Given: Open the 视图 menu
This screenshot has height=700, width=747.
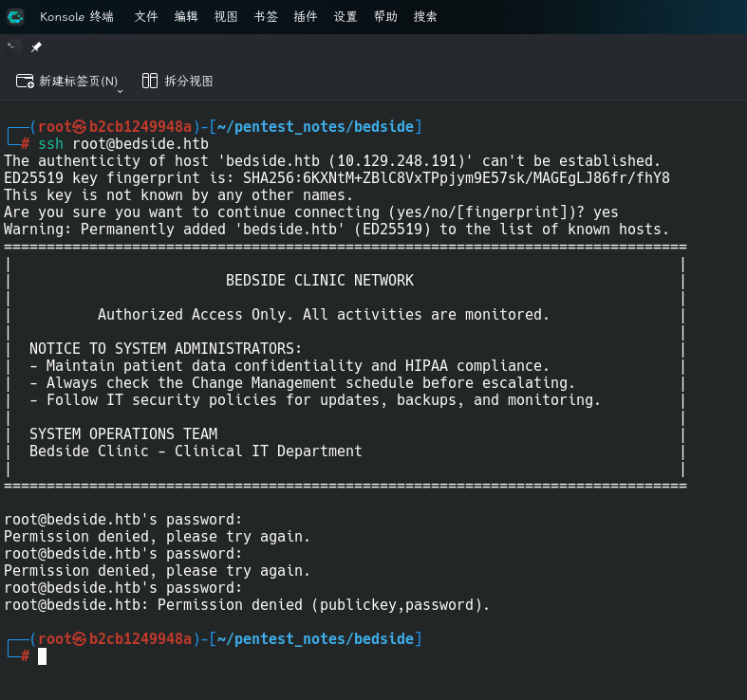Looking at the screenshot, I should point(226,17).
